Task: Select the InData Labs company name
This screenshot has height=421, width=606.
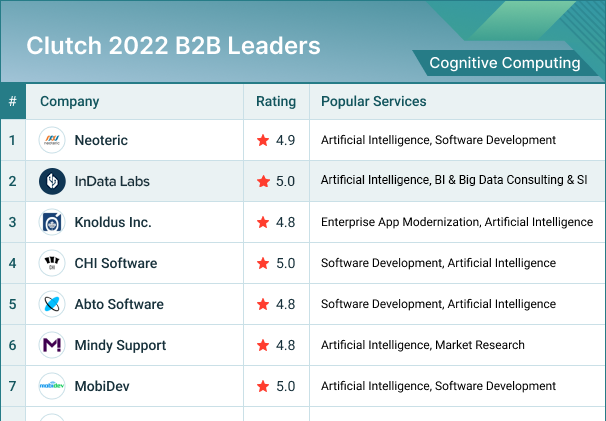Action: click(112, 181)
